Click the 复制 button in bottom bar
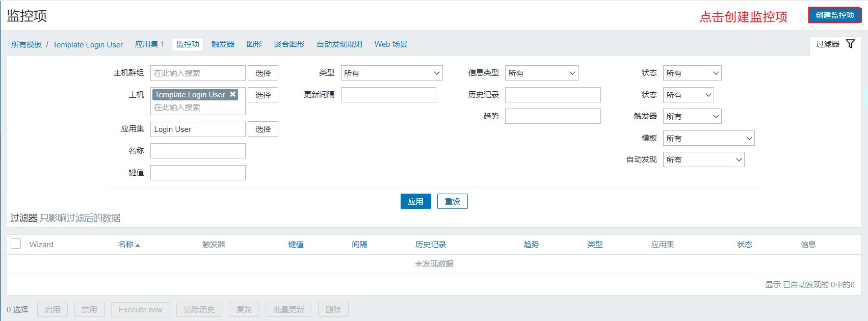Image resolution: width=868 pixels, height=321 pixels. click(x=244, y=309)
